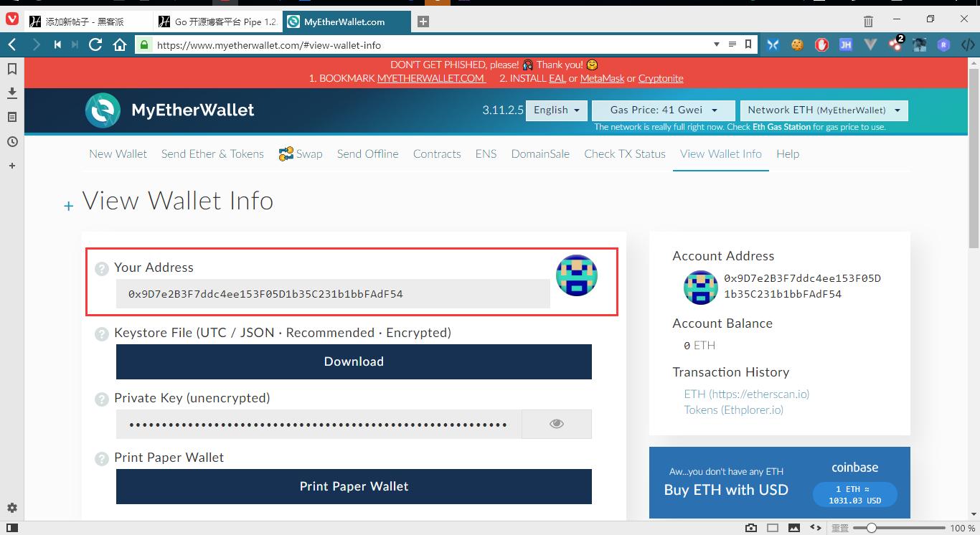Open the Network ETH dropdown
980x535 pixels.
pyautogui.click(x=824, y=110)
